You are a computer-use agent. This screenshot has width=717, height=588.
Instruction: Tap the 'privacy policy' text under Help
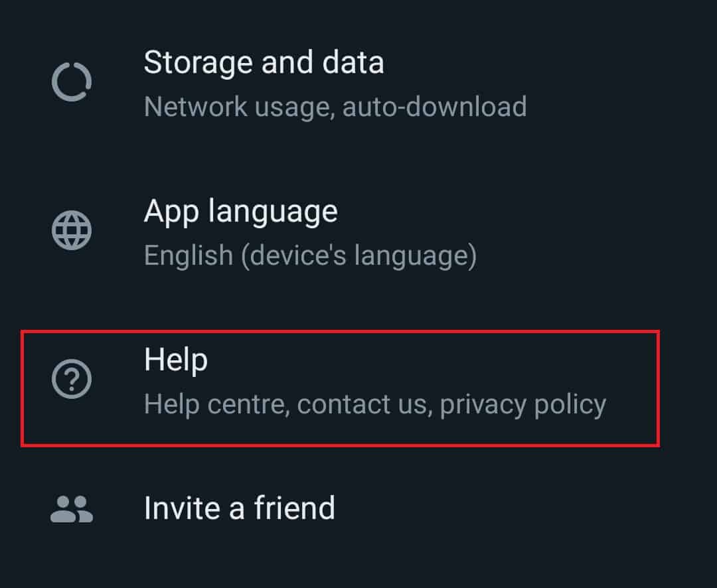pyautogui.click(x=523, y=404)
